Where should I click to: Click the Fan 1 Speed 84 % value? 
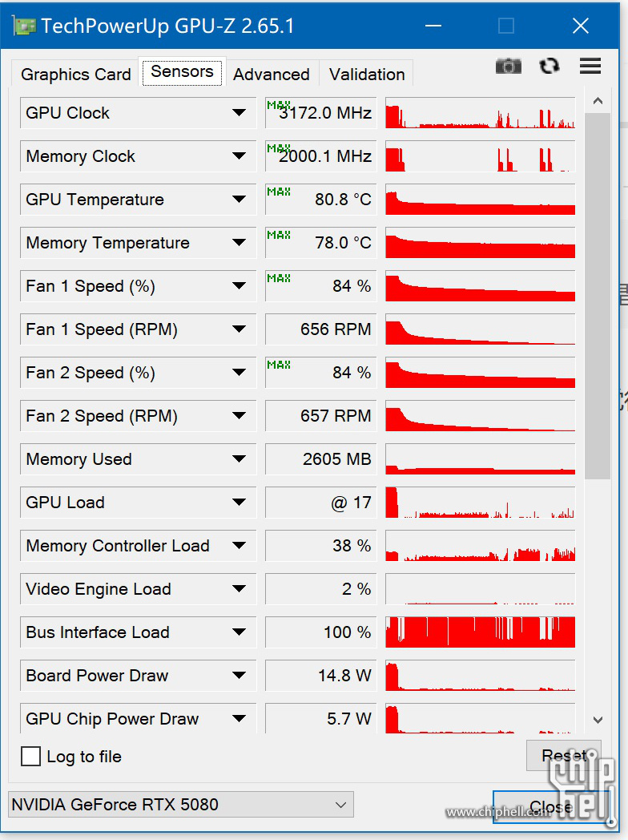point(321,285)
